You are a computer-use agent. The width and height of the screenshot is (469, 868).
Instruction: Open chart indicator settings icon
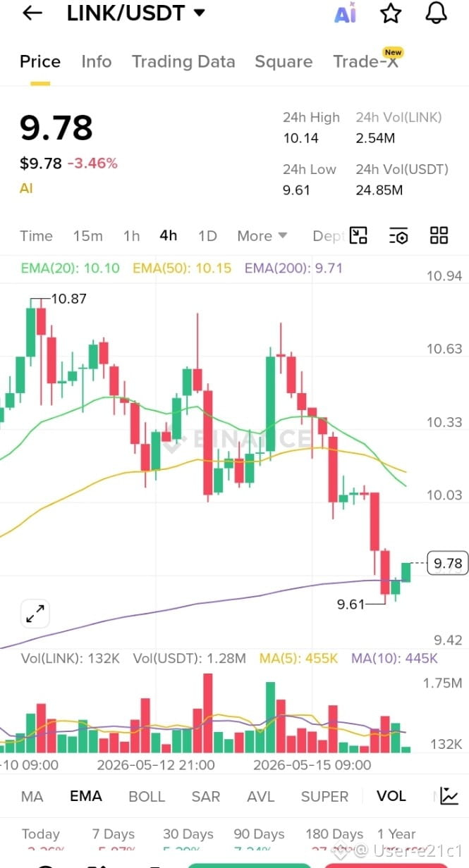coord(398,236)
